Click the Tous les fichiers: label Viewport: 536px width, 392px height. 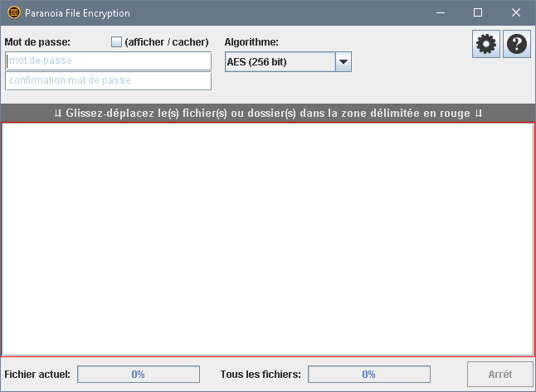point(261,375)
